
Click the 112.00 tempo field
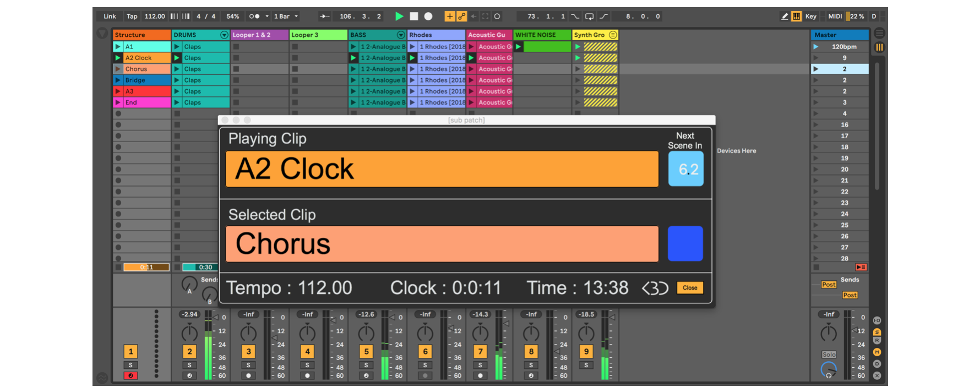[155, 17]
